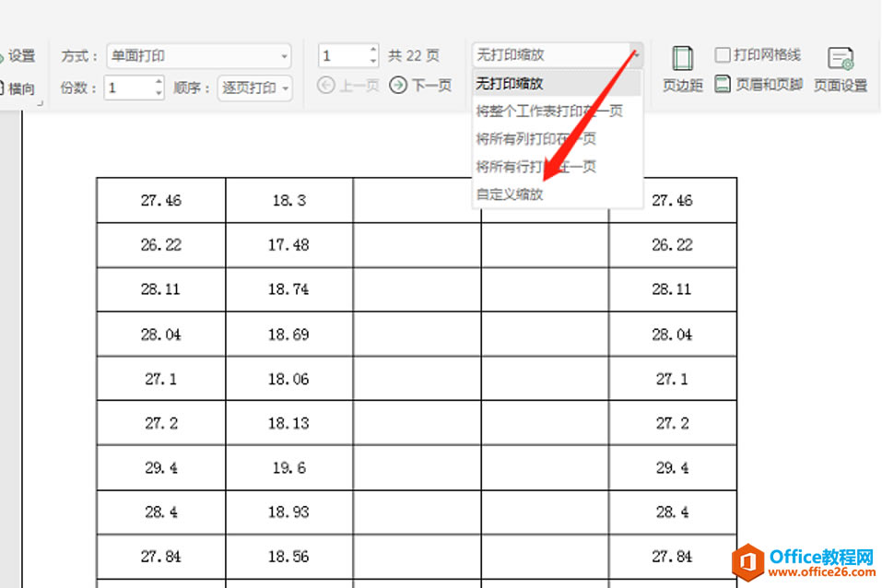Select 无打印缩放 in the dropdown list

pos(557,83)
